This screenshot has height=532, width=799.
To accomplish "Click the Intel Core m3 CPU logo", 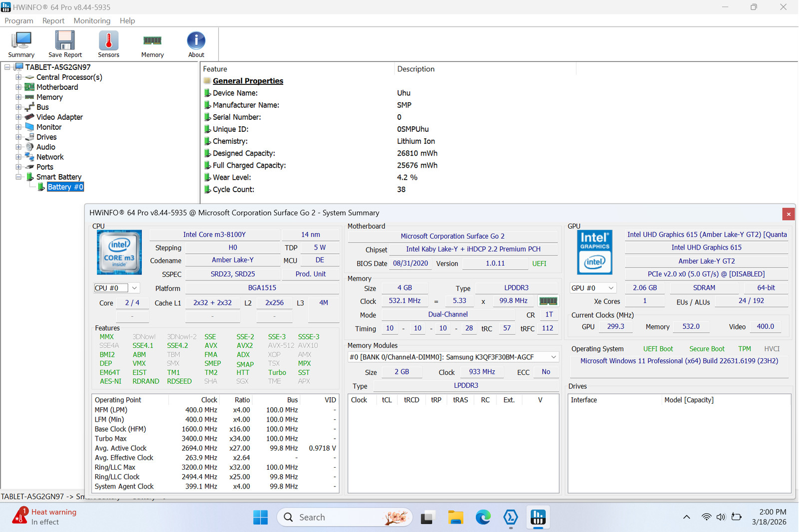I will pos(119,252).
